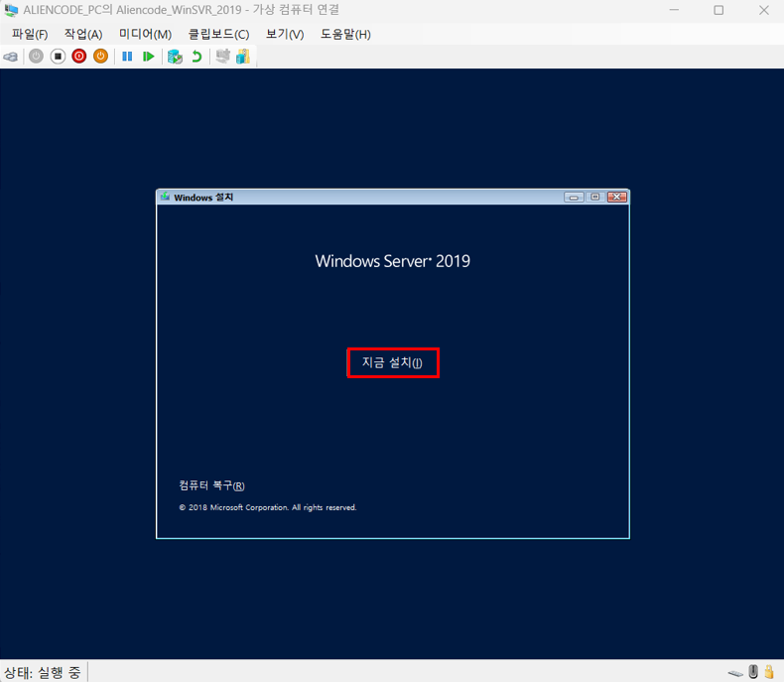Click the greyed-out Start power icon
Image resolution: width=784 pixels, height=682 pixels.
click(x=36, y=56)
